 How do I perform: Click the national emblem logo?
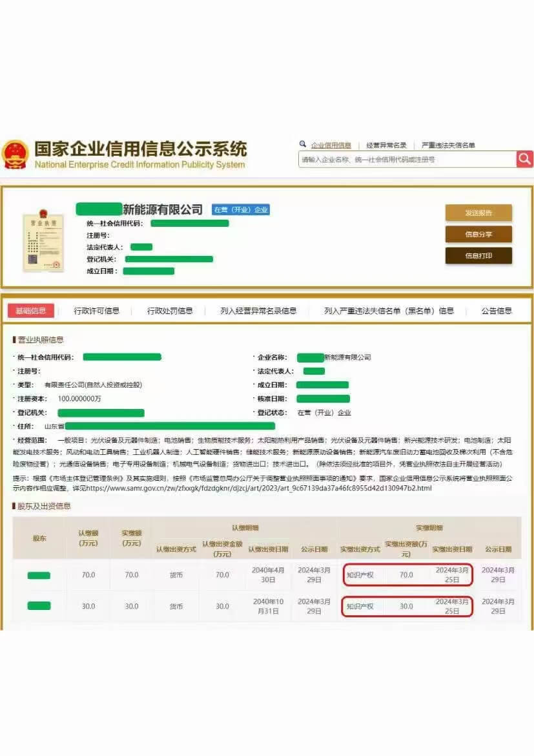[15, 154]
